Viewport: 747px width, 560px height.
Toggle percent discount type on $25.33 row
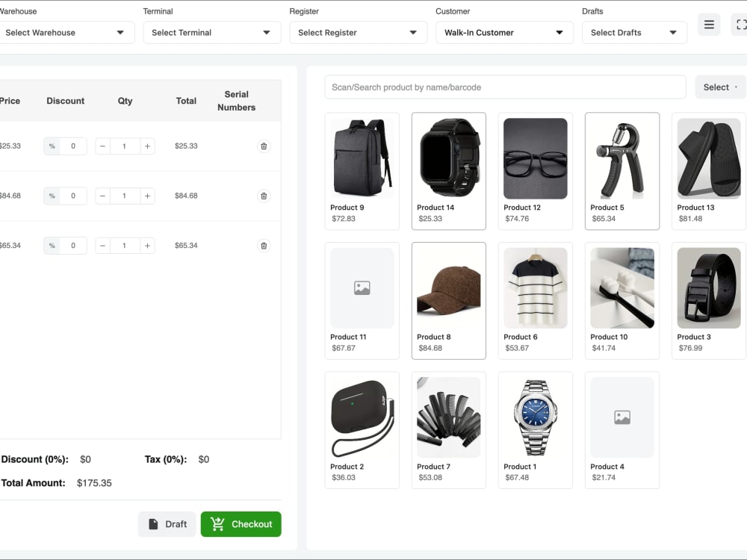pos(52,146)
